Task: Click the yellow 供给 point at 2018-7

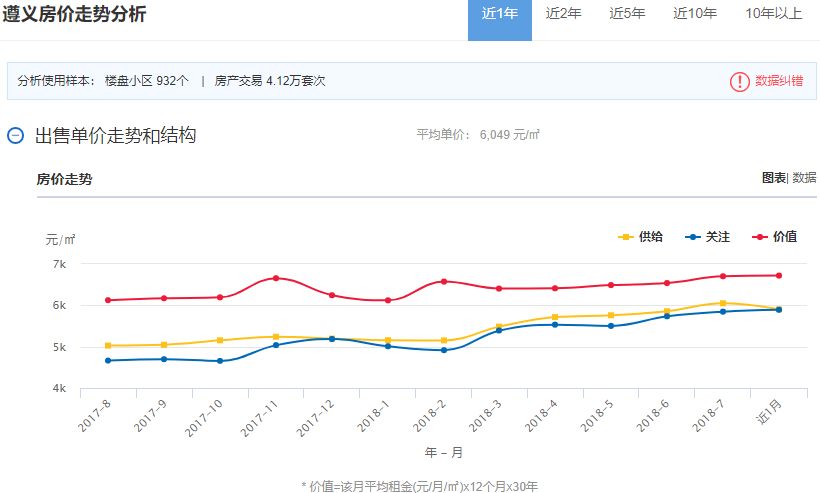Action: click(x=721, y=302)
